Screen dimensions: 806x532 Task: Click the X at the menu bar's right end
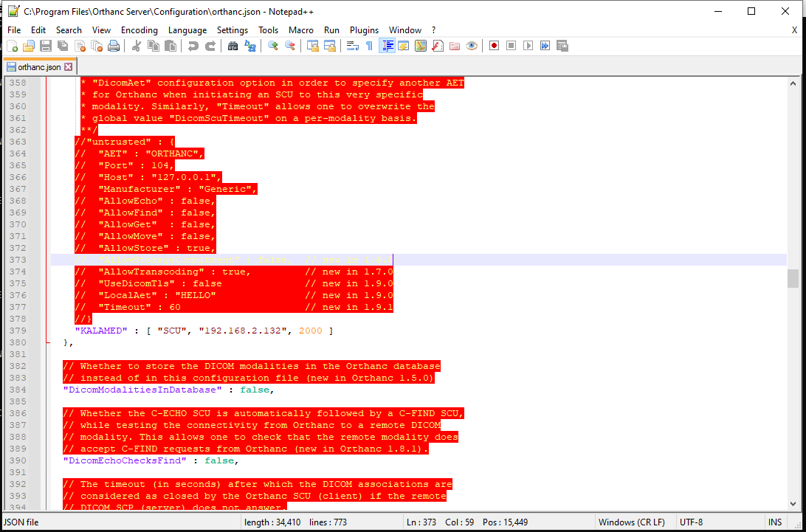794,30
